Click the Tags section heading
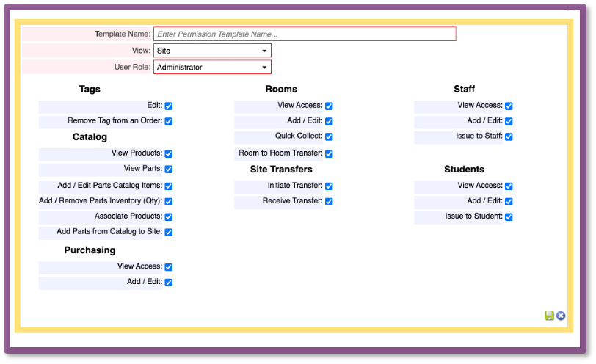Viewport: 596px width, 364px height. (90, 89)
